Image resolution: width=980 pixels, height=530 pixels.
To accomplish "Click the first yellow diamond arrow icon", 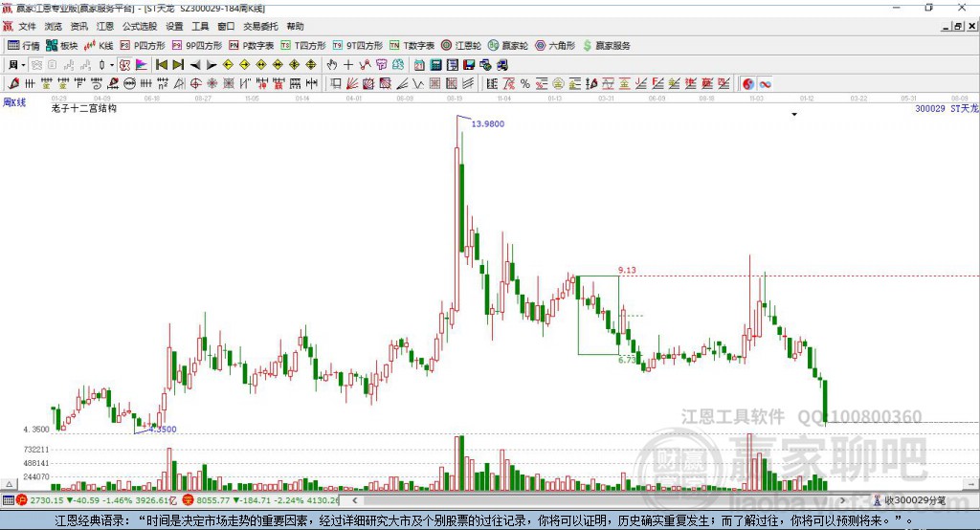I will 228,65.
